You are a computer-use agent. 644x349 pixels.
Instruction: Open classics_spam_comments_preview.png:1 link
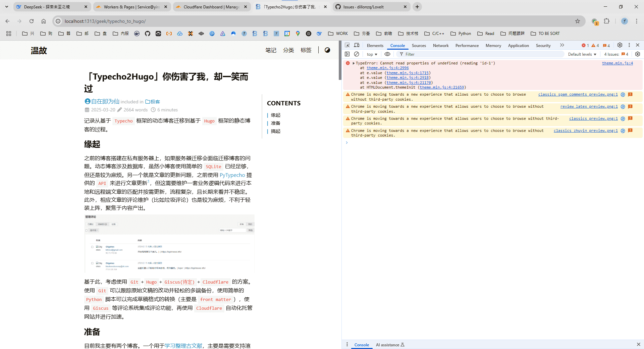578,94
